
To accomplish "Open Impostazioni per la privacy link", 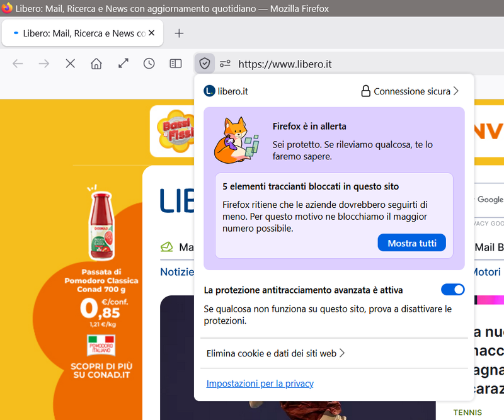I will [x=260, y=383].
